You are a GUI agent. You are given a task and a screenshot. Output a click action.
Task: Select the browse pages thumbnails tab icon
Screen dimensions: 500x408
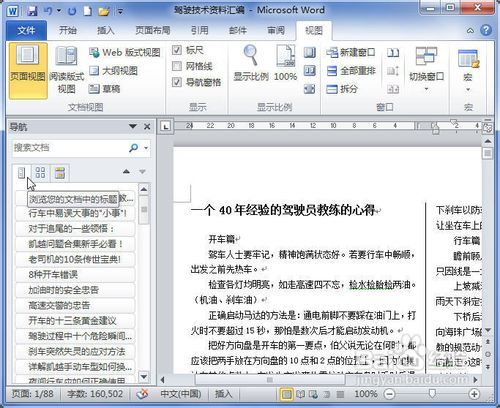(40, 173)
